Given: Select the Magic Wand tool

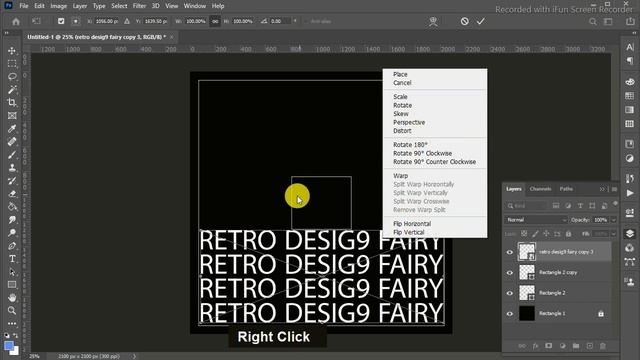Looking at the screenshot, I should [x=12, y=89].
